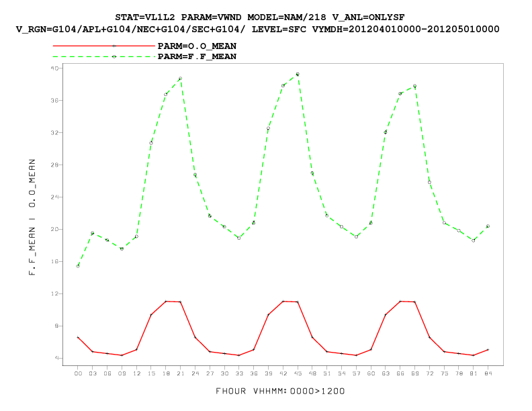Click the x-axis tick label 54

point(342,373)
